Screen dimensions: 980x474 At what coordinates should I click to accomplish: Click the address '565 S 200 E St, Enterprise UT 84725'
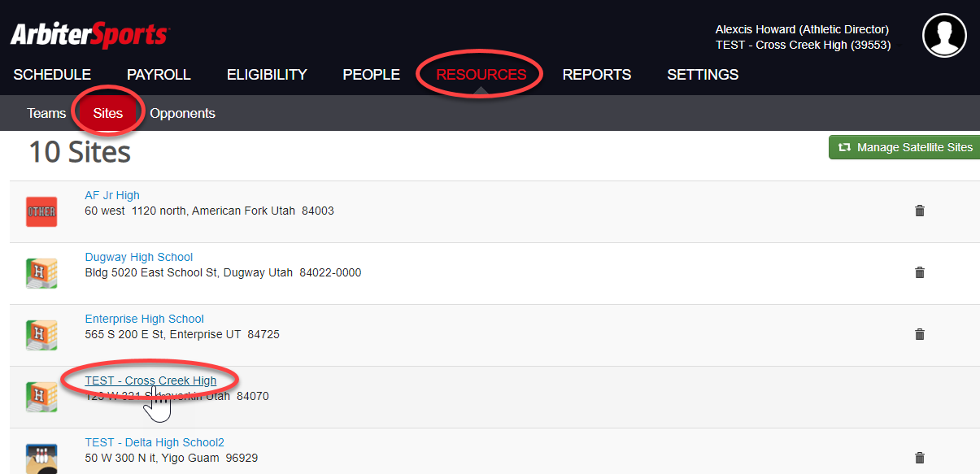(182, 334)
